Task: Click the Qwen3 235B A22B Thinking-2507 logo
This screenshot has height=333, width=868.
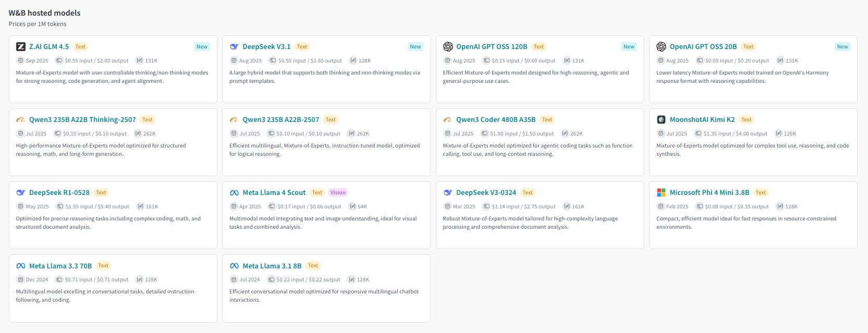Action: pos(21,119)
